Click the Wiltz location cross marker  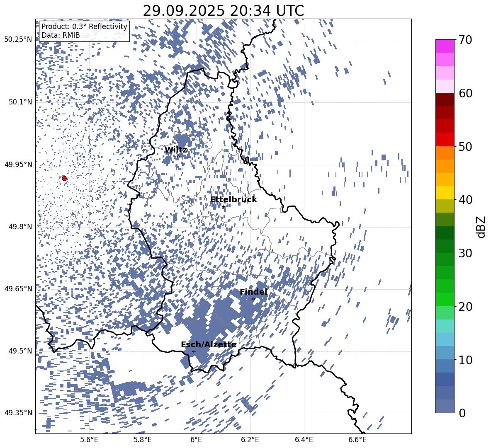point(178,156)
